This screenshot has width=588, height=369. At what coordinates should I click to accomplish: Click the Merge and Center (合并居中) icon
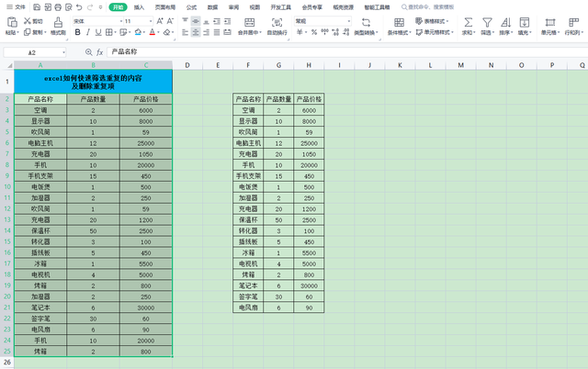click(x=249, y=22)
